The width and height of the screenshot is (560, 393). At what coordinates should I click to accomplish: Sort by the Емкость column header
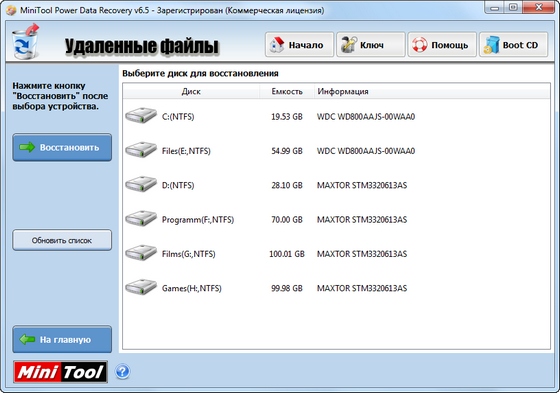[287, 91]
